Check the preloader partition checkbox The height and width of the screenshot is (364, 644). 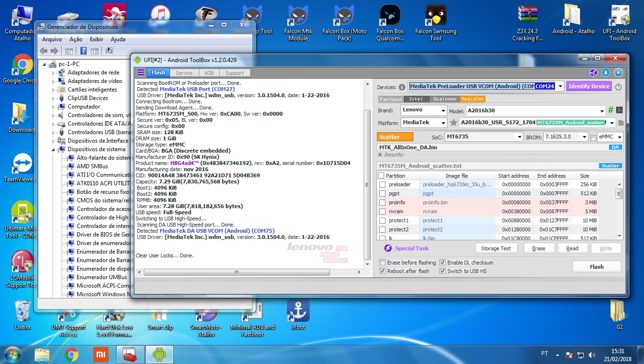[382, 184]
